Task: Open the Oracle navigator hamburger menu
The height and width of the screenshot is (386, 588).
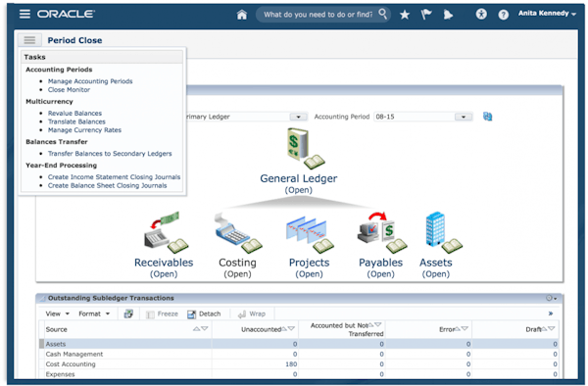Action: tap(24, 14)
